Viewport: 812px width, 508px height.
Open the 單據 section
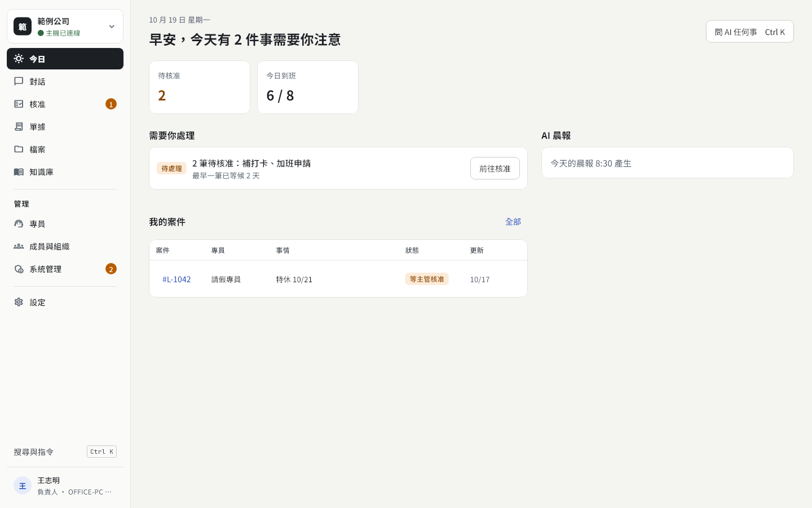pyautogui.click(x=65, y=126)
